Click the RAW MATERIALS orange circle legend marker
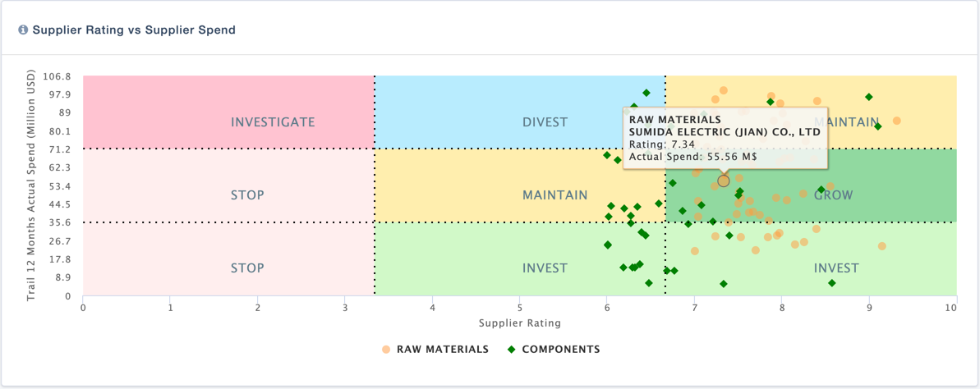Screen dimensions: 980x389 pos(386,350)
